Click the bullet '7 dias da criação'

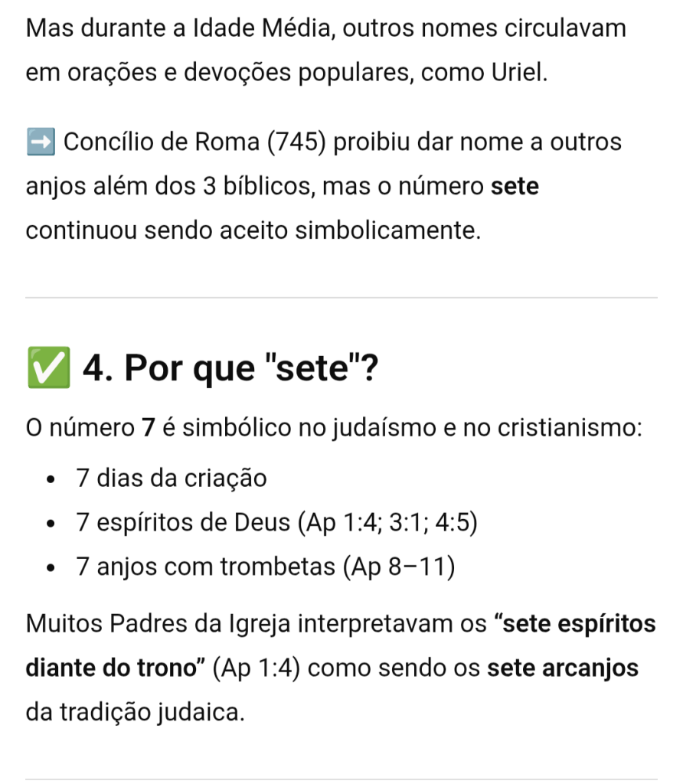coord(172,479)
